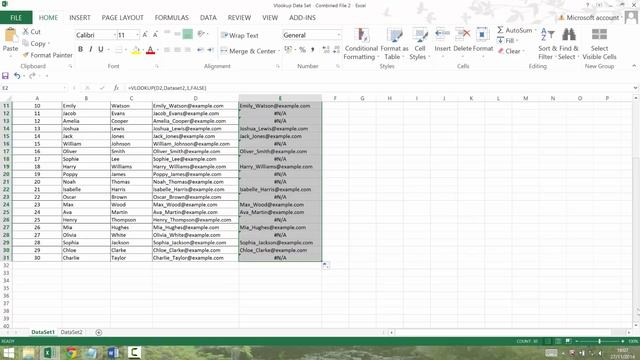Click the cell containing Charlie

point(86,258)
